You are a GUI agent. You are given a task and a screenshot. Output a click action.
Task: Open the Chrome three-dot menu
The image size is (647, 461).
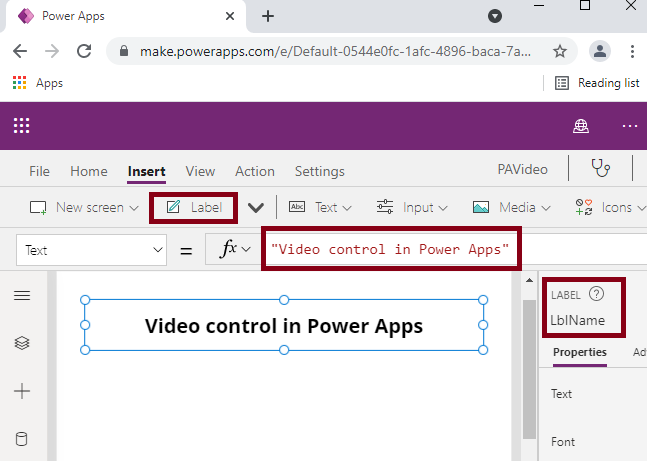coord(632,51)
